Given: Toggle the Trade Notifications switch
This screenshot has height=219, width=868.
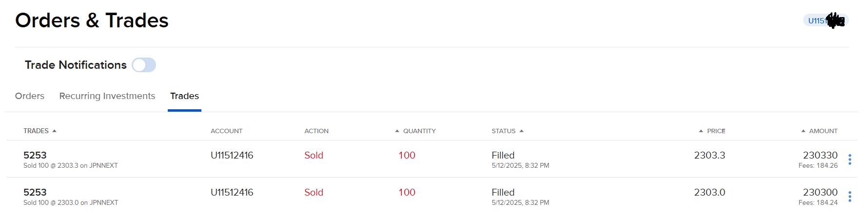Looking at the screenshot, I should coord(144,65).
